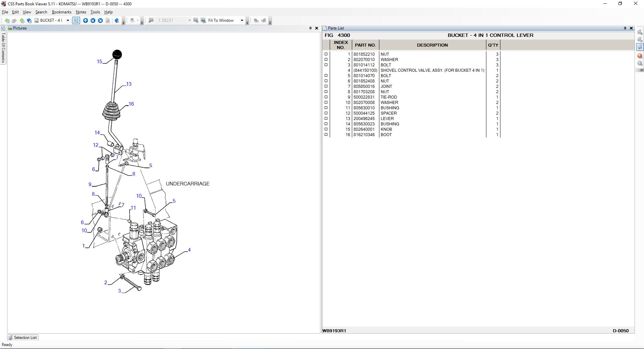Open the Fit To Window zoom dropdown
The width and height of the screenshot is (644, 349).
pos(241,20)
